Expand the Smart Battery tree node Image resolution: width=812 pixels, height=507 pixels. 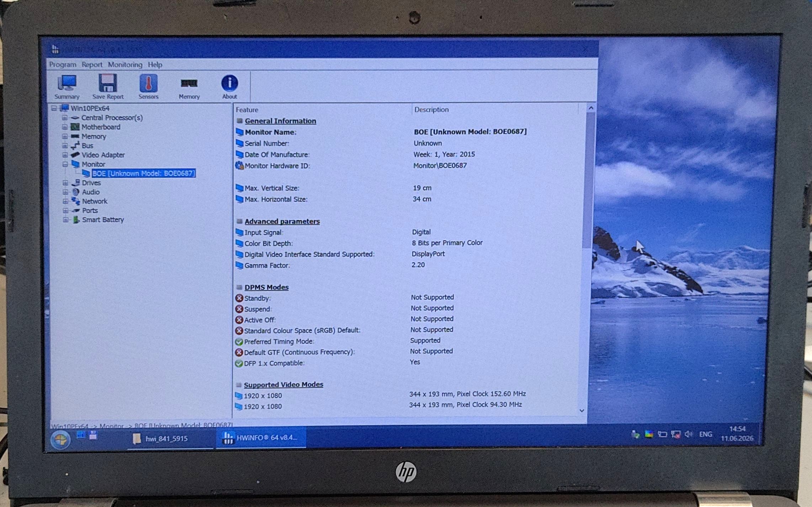[66, 220]
